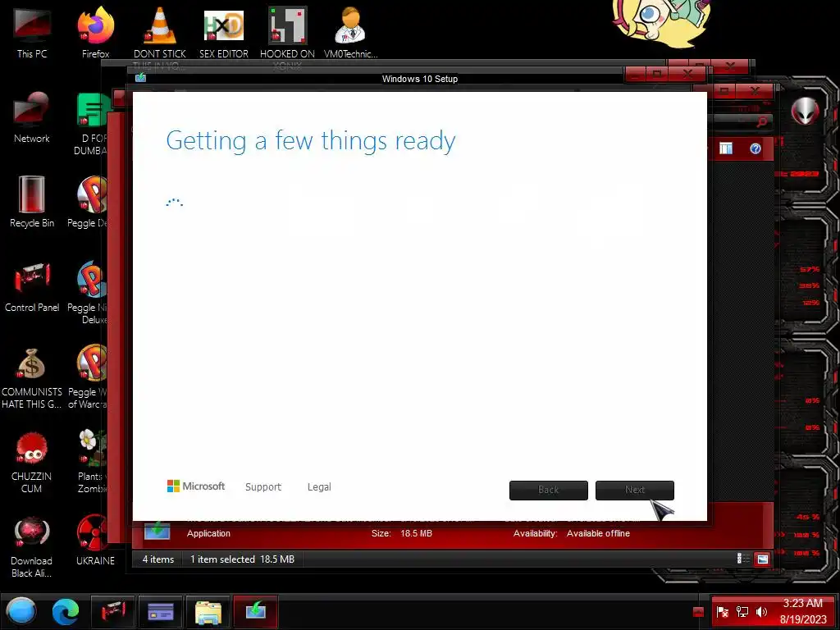840x630 pixels.
Task: Toggle the Explorer preview pane icon
Action: pyautogui.click(x=726, y=148)
